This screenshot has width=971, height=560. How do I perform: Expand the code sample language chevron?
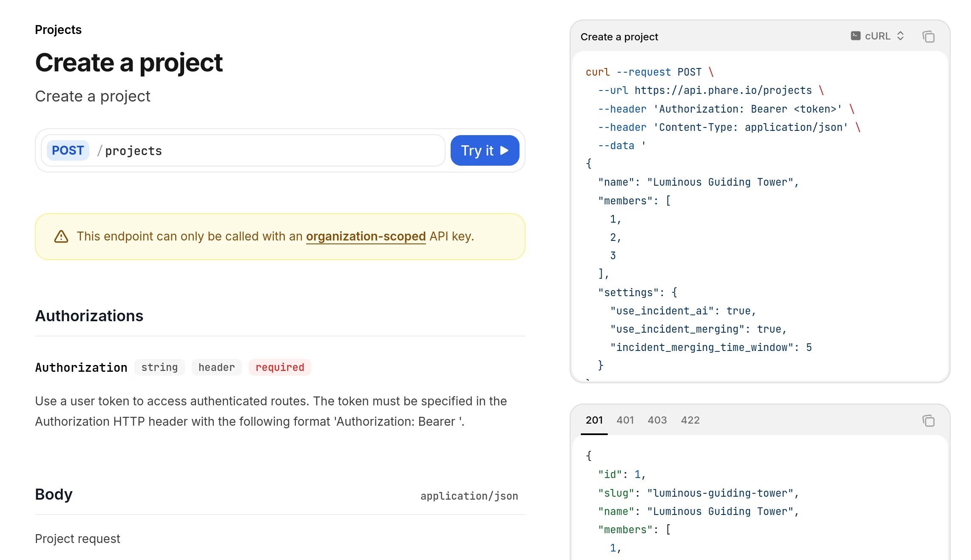900,36
